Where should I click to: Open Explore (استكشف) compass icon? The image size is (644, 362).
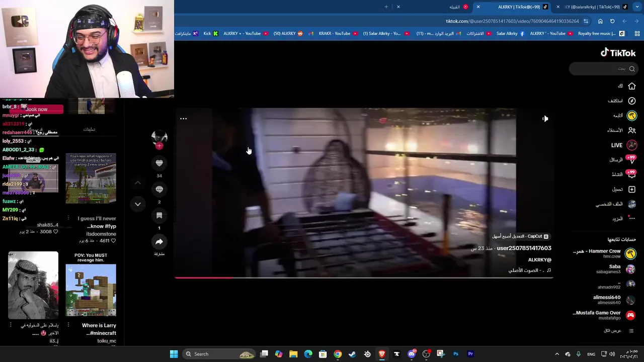(631, 101)
